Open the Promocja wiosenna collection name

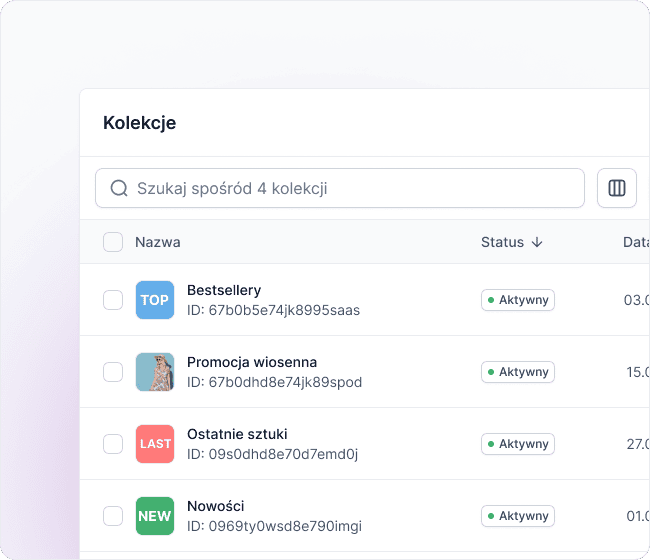252,362
